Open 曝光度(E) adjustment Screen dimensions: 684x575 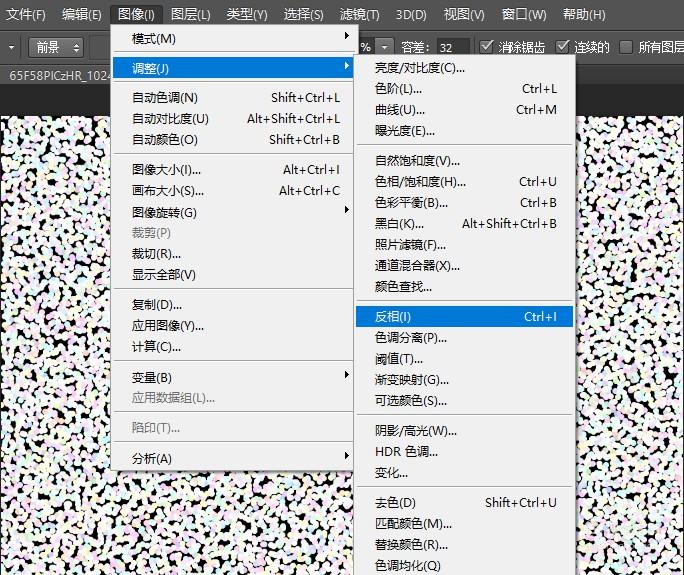click(464, 130)
